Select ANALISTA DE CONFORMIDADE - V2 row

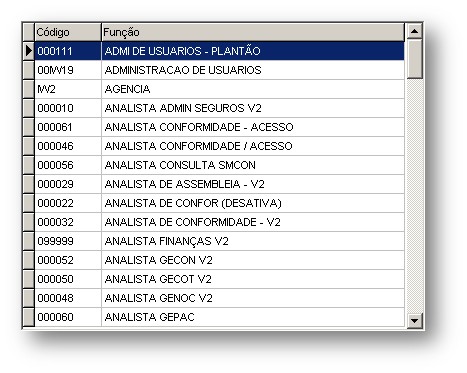click(219, 222)
